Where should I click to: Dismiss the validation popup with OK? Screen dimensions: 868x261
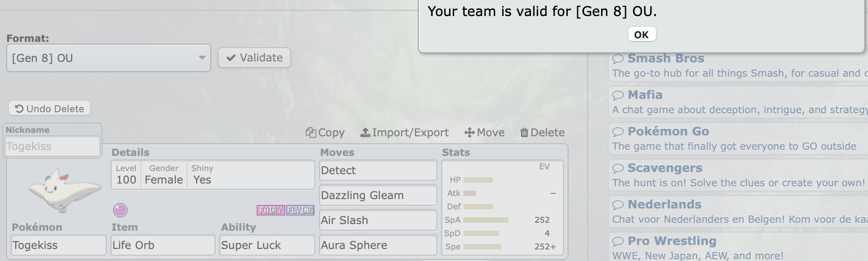(x=642, y=34)
